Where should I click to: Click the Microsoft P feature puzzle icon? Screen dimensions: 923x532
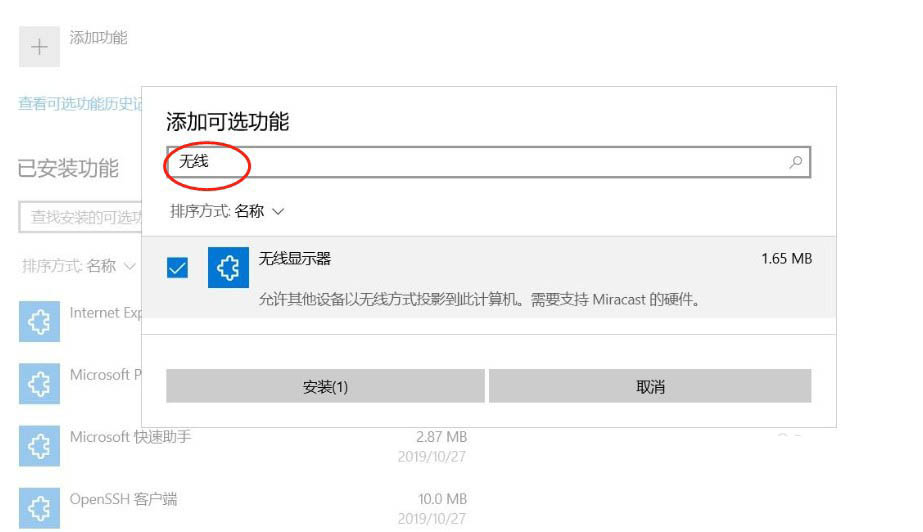pos(39,384)
